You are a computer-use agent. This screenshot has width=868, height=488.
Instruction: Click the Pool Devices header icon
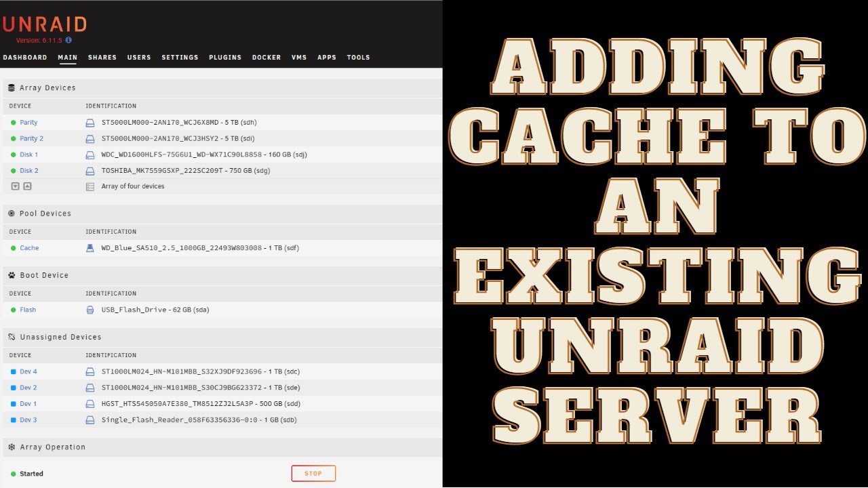point(12,213)
